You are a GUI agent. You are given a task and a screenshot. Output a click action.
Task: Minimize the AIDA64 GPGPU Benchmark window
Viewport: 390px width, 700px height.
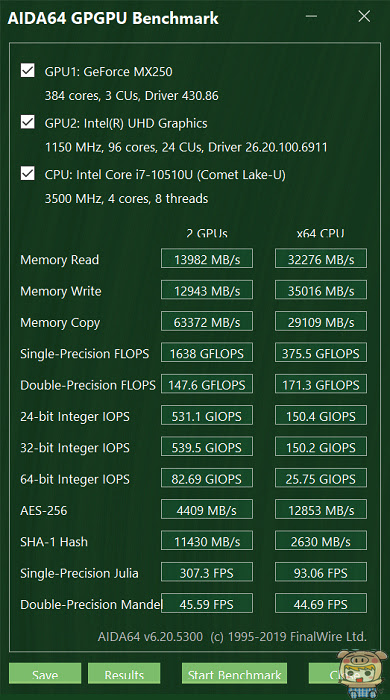(311, 17)
